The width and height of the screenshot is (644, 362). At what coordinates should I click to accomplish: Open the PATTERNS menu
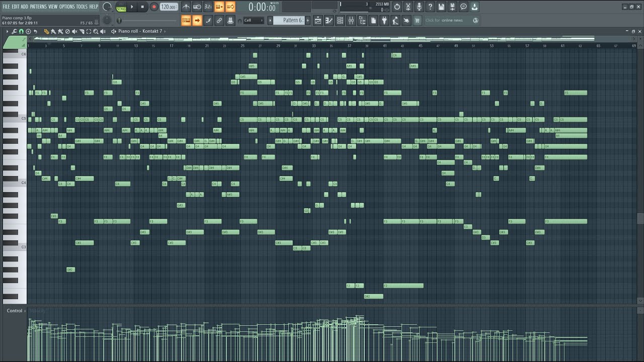[x=38, y=7]
